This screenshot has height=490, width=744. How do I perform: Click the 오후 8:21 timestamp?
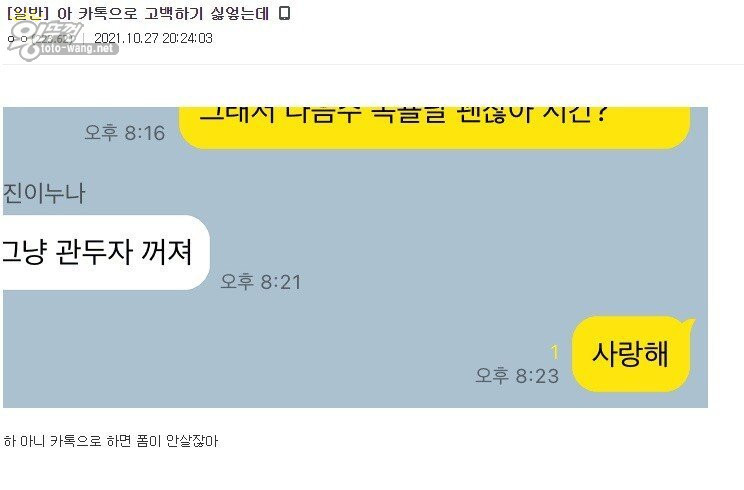click(261, 282)
